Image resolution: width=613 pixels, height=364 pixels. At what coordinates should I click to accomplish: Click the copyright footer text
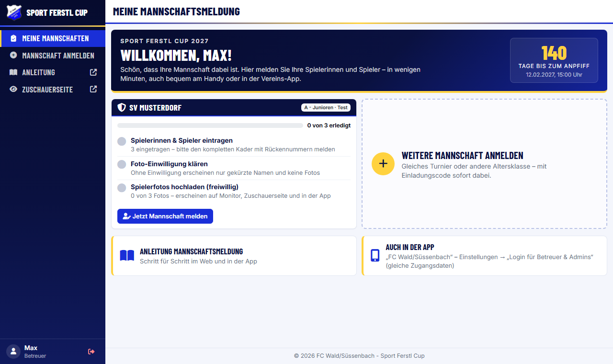click(x=359, y=356)
